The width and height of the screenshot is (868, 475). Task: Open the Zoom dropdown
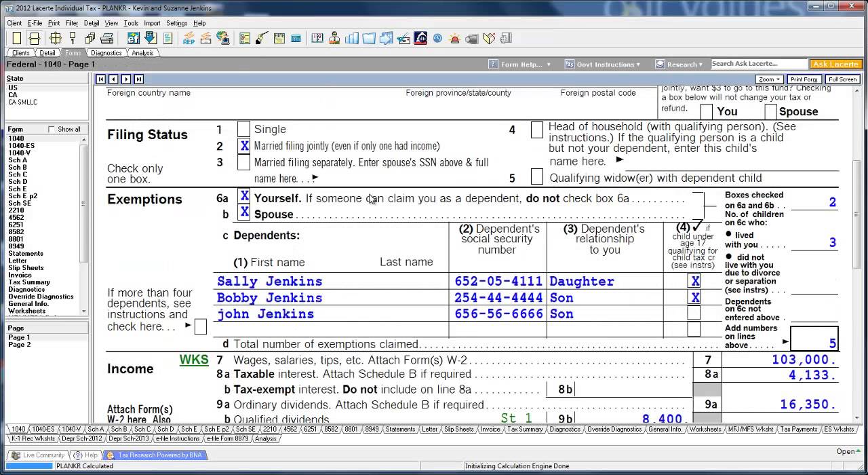pos(770,79)
